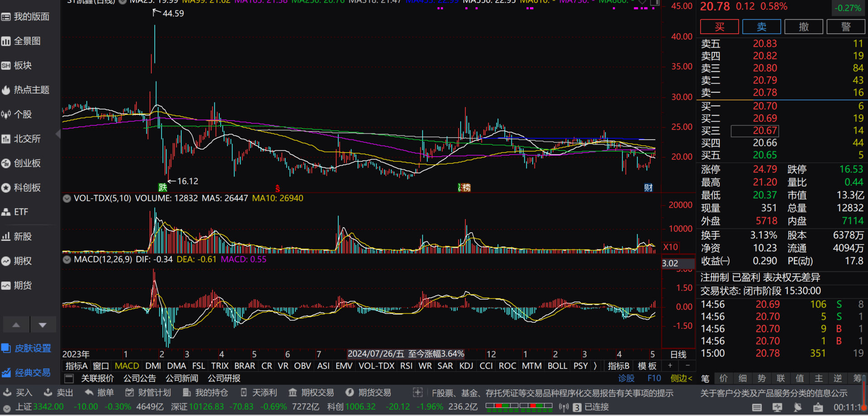Open 我的版面 from the left sidebar

tap(25, 17)
